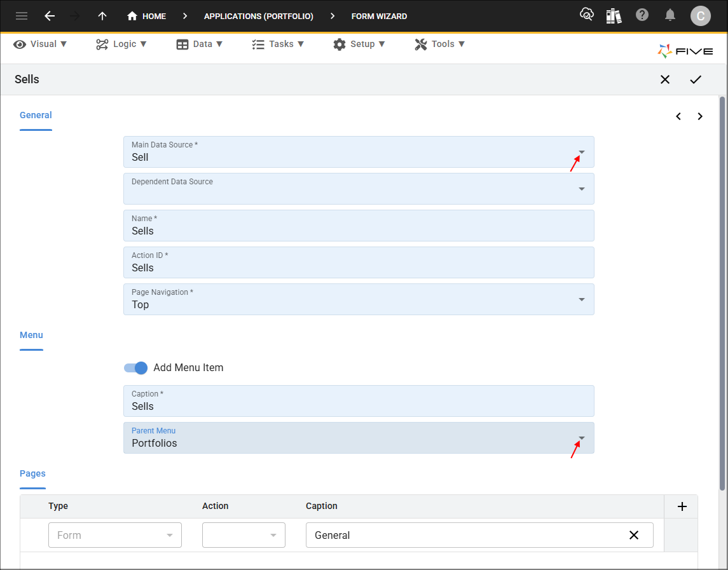This screenshot has height=570, width=728.
Task: Open the Logic menu
Action: tap(121, 44)
